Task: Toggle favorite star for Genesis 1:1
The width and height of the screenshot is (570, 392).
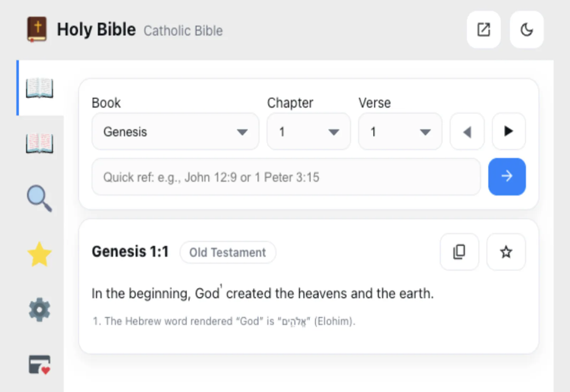Action: (506, 252)
